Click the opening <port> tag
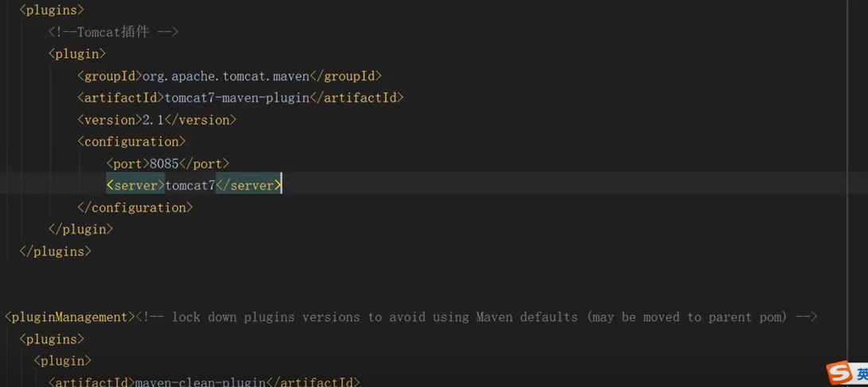The image size is (868, 387). (128, 164)
